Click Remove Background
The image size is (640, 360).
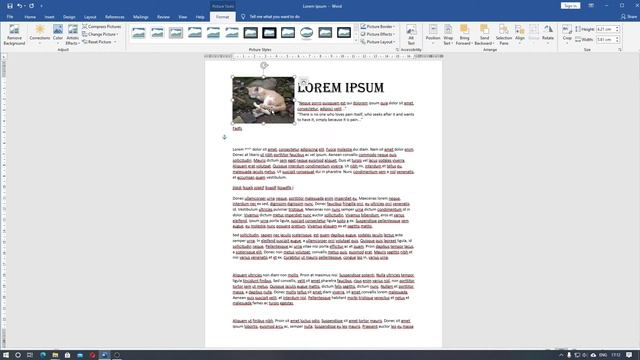pos(14,35)
